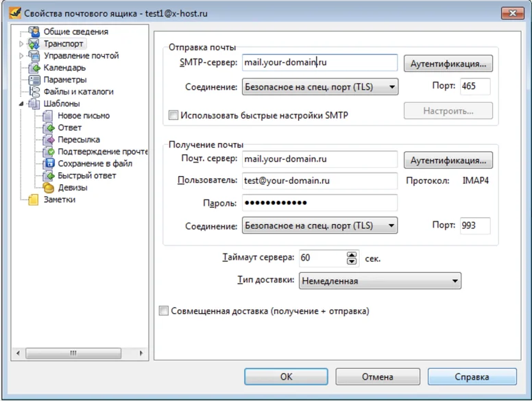Screen dimensions: 532x401
Task: Click the Подтверждение прочтения template icon
Action: tap(48, 151)
